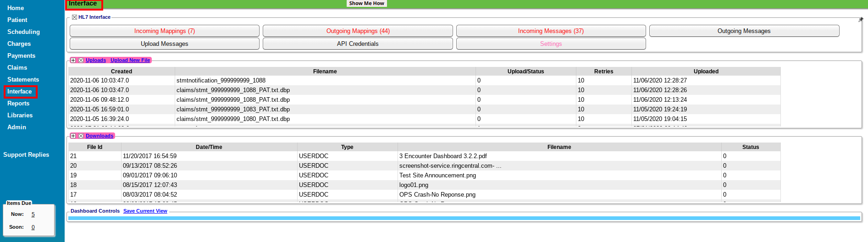
Task: Expand the Downloads section with plus icon
Action: coord(73,136)
